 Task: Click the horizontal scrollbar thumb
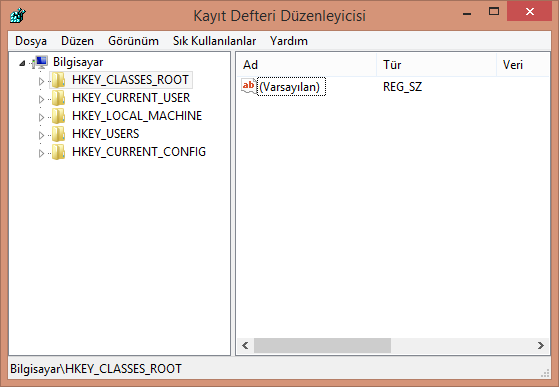(322, 345)
